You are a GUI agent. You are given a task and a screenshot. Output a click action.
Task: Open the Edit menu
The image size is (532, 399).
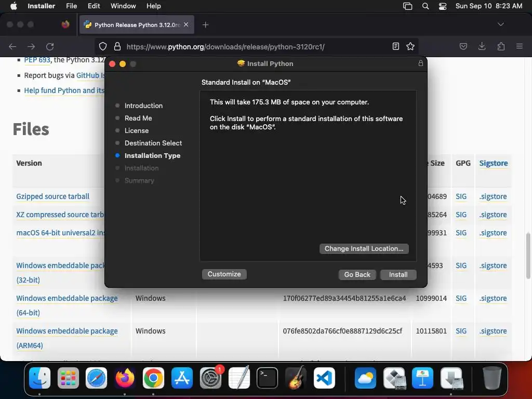[x=94, y=6]
